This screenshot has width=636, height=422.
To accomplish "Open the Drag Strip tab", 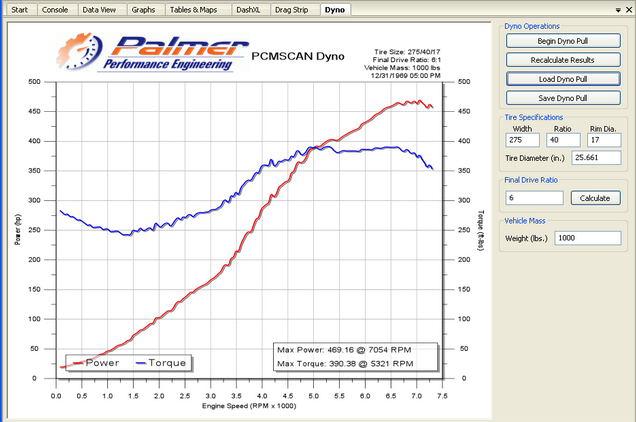I will (x=292, y=10).
